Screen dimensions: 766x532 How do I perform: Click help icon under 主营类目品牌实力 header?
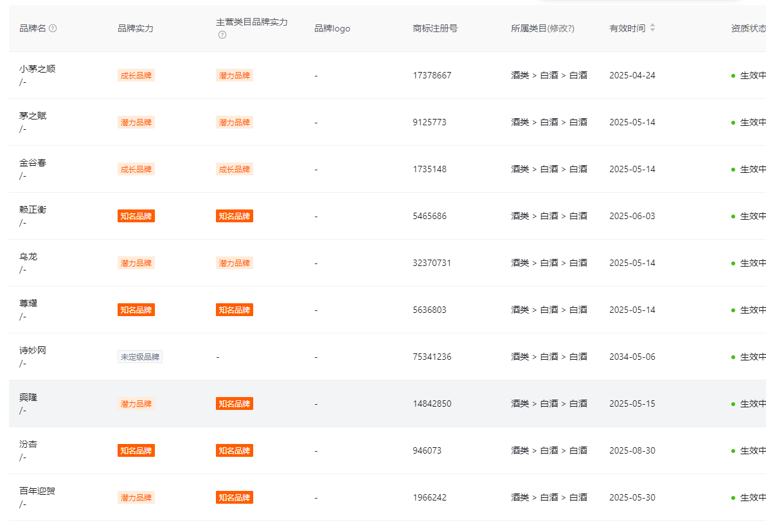[222, 35]
